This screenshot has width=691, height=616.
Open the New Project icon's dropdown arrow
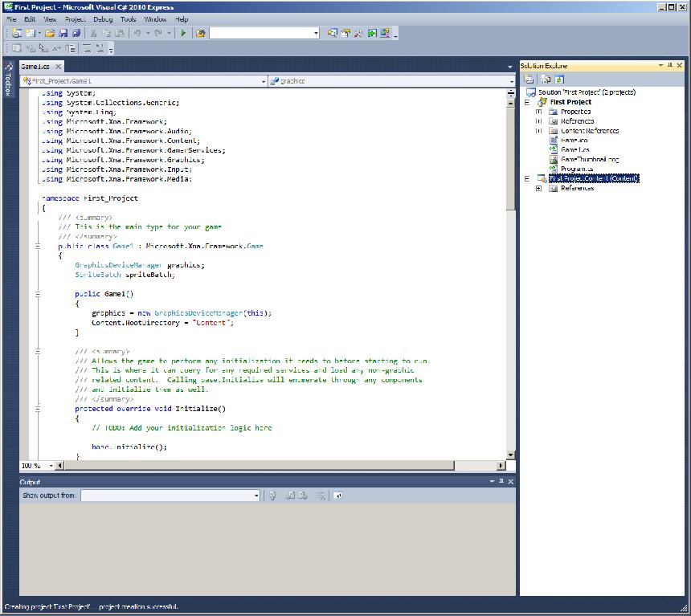[x=39, y=33]
